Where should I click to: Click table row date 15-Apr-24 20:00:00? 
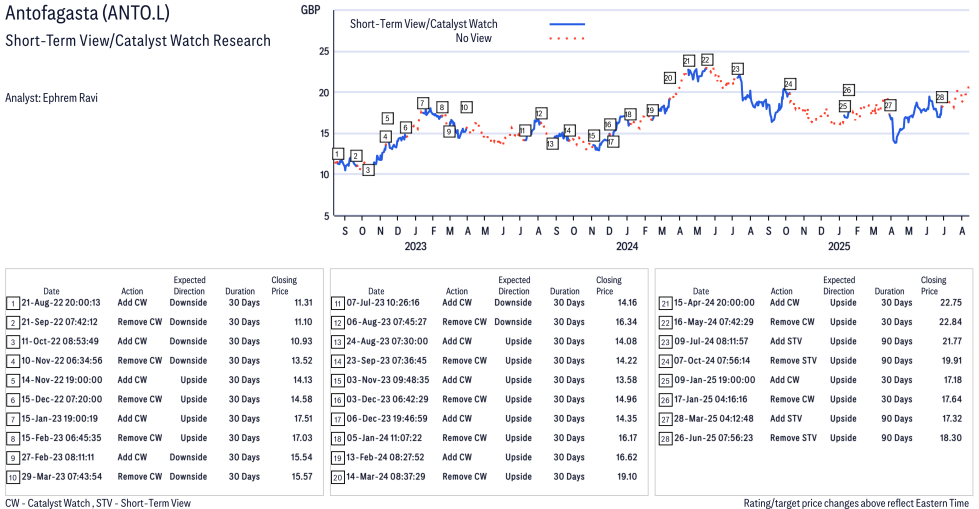click(714, 302)
